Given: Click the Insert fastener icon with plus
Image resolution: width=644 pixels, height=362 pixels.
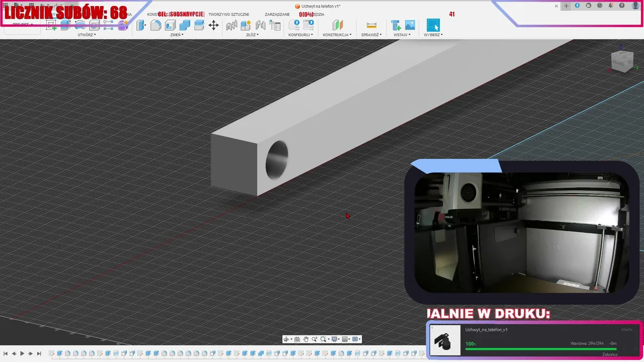Looking at the screenshot, I should [396, 25].
